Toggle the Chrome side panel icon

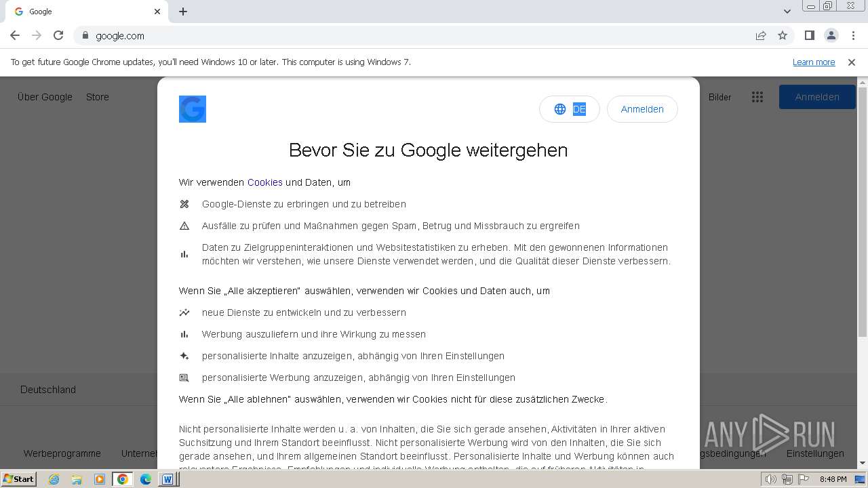[809, 35]
